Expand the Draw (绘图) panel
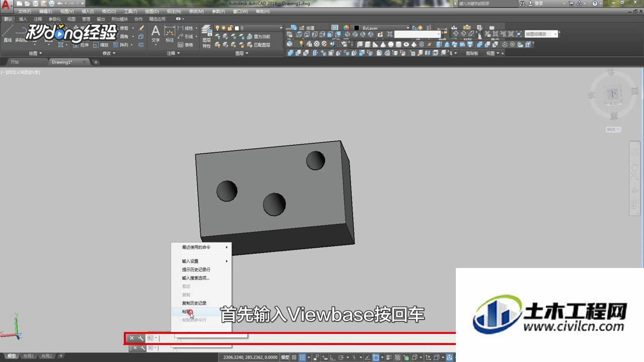The height and width of the screenshot is (362, 644). coord(35,53)
